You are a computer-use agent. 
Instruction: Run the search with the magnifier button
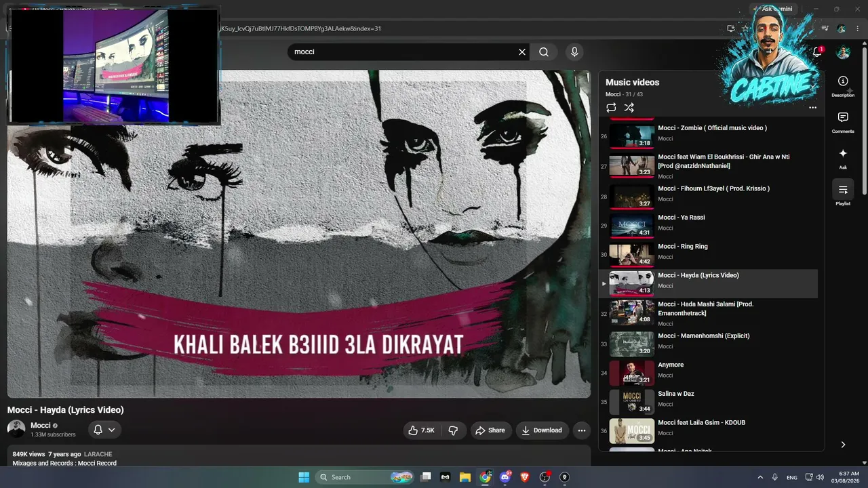click(x=544, y=52)
